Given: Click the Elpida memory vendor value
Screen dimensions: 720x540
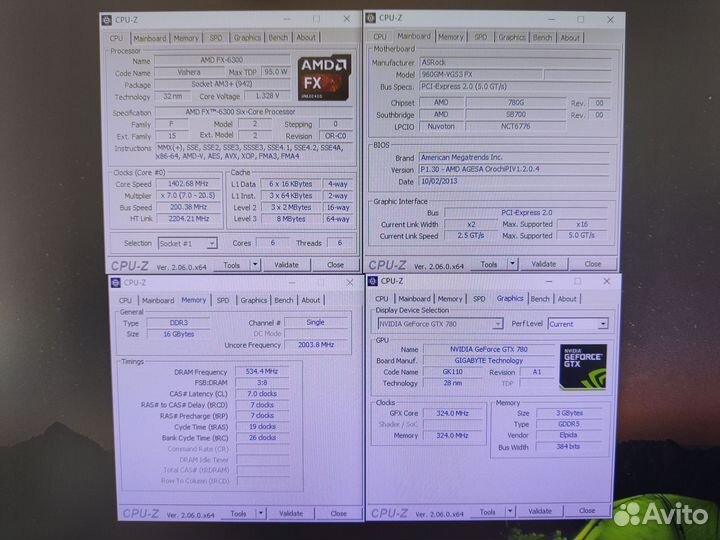Looking at the screenshot, I should click(568, 435).
